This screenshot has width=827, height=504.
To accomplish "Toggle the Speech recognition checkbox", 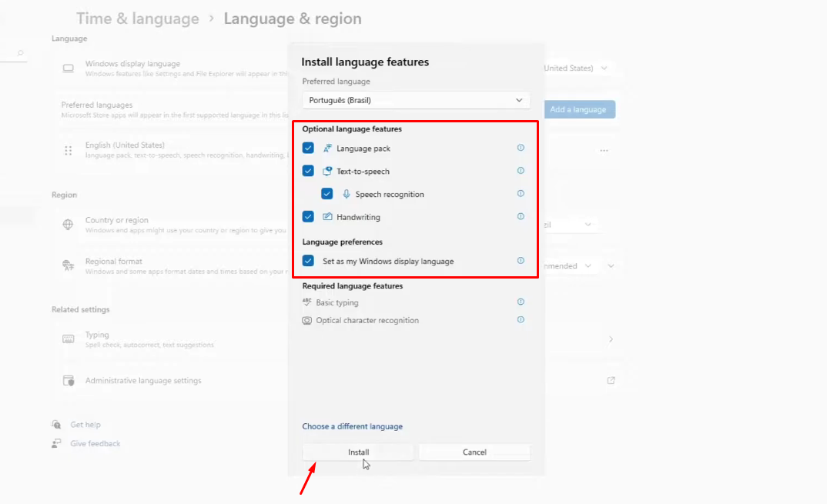I will click(327, 195).
